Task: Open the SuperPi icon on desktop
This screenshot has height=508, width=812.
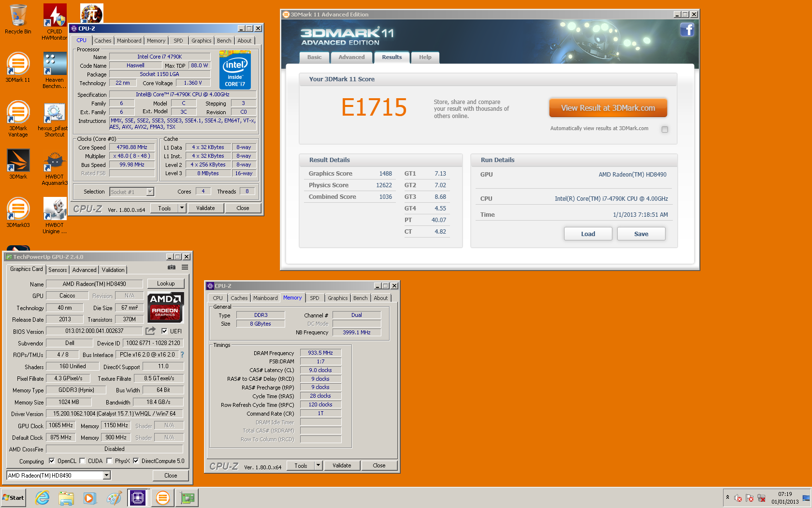Action: (91, 13)
